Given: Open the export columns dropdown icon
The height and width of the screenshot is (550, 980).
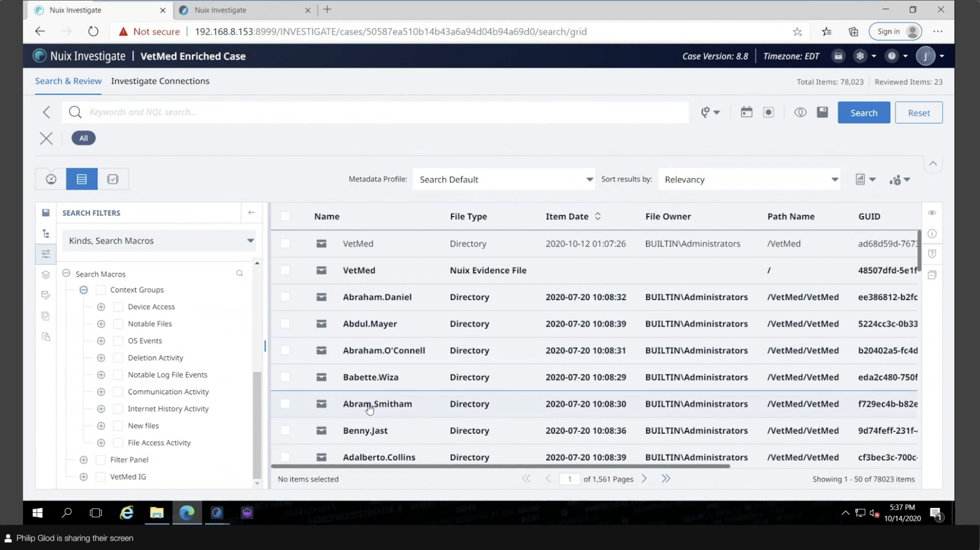Looking at the screenshot, I should click(x=865, y=179).
